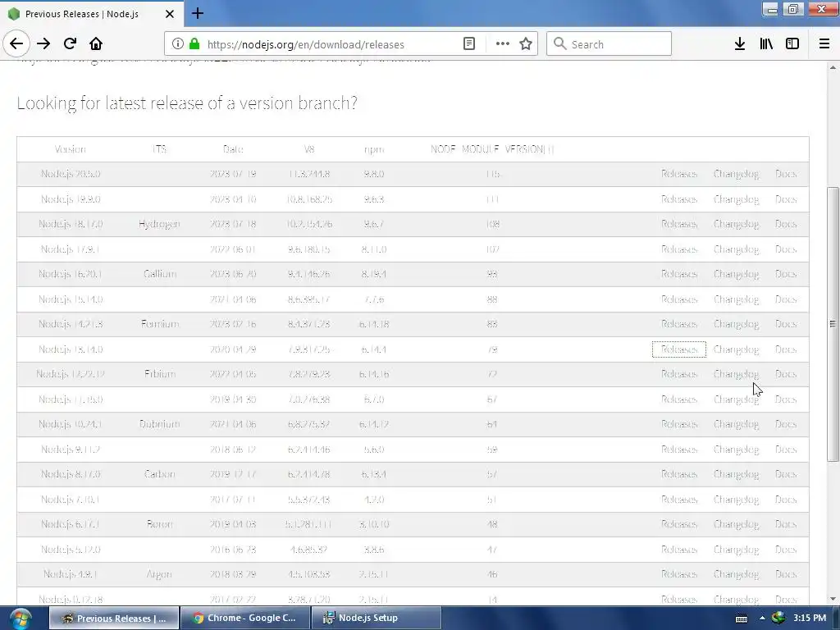The width and height of the screenshot is (840, 630).
Task: Open Changelog for Node.js 9.11.2
Action: (x=736, y=450)
